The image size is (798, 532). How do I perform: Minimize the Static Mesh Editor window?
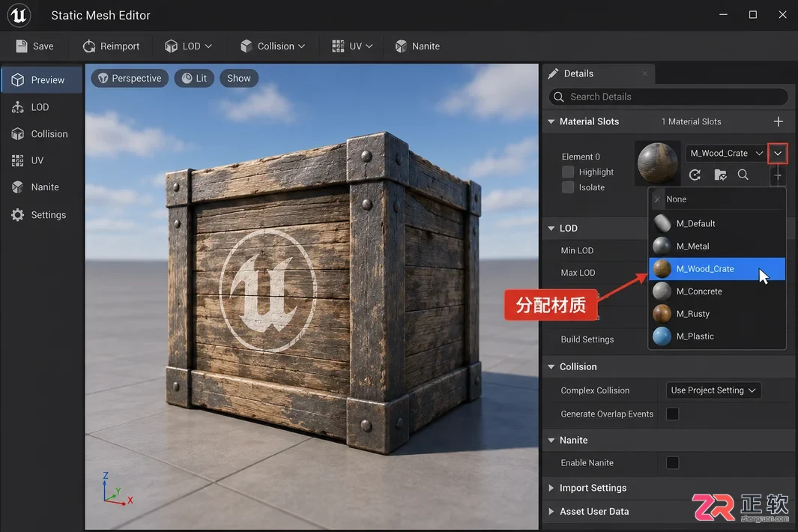(723, 15)
